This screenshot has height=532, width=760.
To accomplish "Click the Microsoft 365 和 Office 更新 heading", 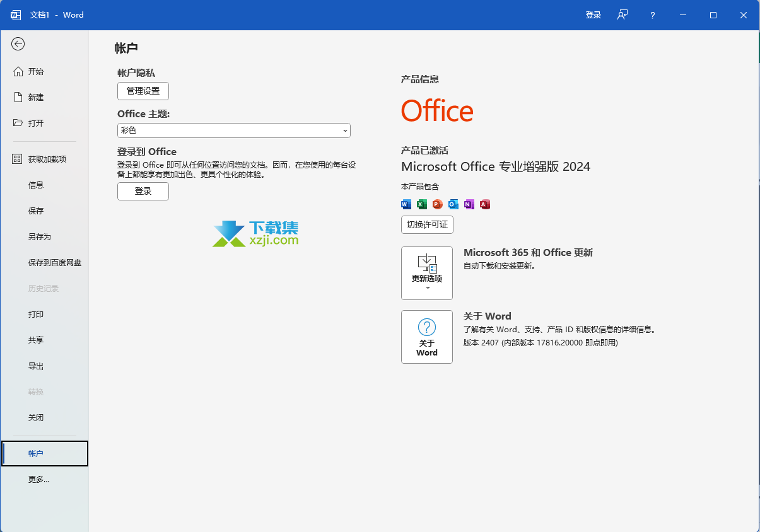I will click(528, 252).
